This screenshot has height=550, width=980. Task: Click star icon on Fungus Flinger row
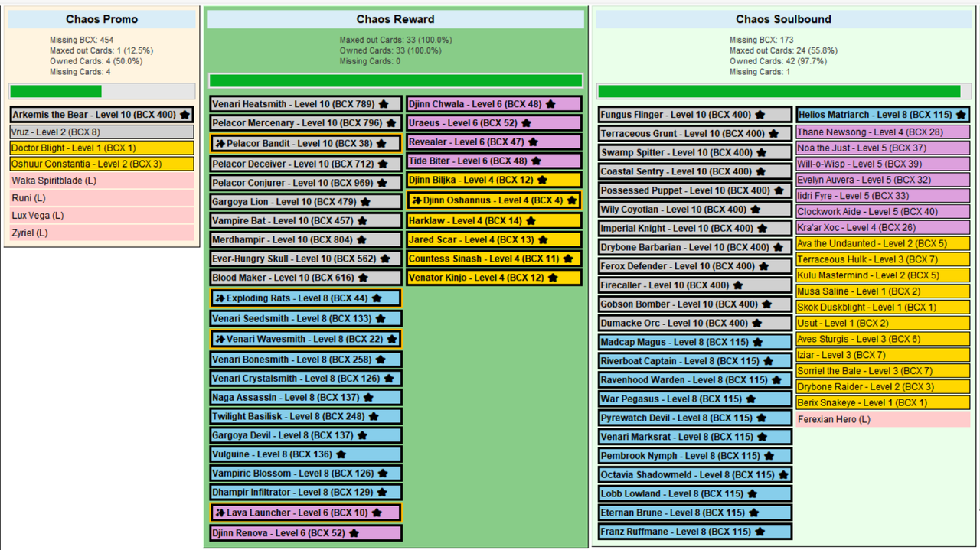pyautogui.click(x=759, y=115)
